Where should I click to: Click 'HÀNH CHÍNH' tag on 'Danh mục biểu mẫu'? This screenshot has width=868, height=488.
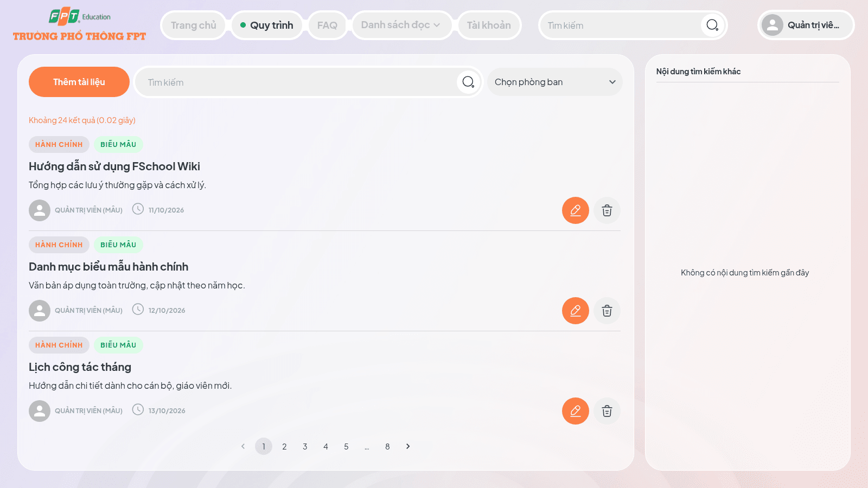tap(59, 245)
